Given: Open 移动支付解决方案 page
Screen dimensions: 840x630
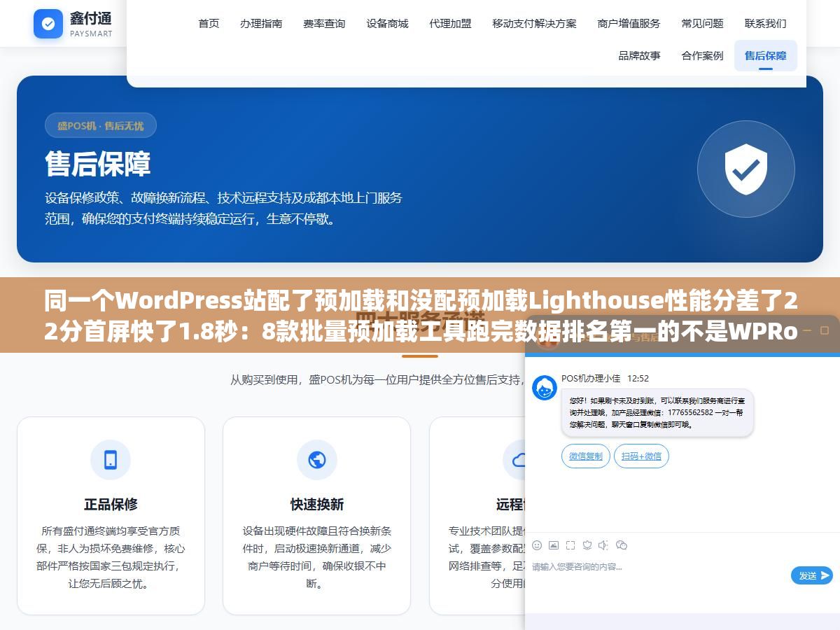Looking at the screenshot, I should point(534,23).
